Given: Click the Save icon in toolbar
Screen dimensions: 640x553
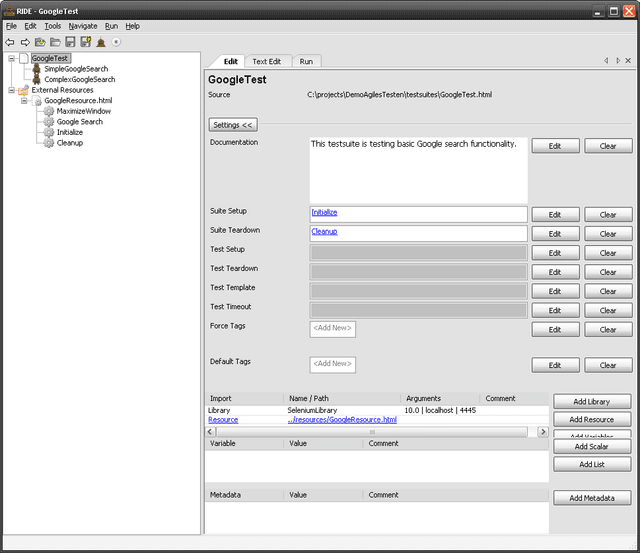Looking at the screenshot, I should point(70,42).
